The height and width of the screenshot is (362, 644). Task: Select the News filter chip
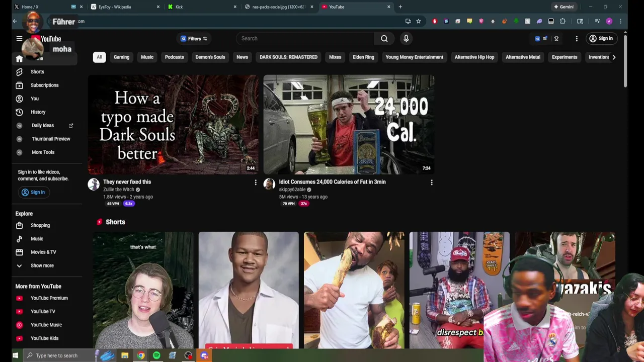coord(242,57)
